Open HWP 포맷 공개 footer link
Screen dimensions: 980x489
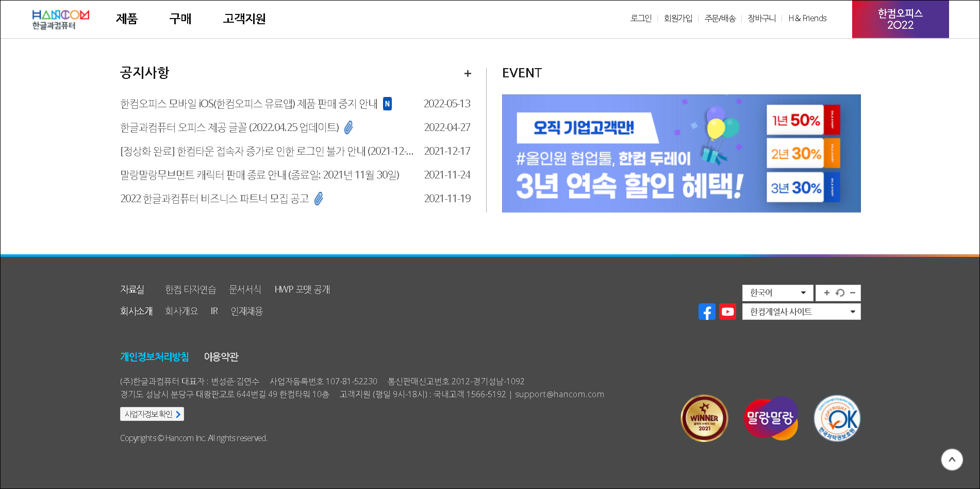(x=302, y=289)
